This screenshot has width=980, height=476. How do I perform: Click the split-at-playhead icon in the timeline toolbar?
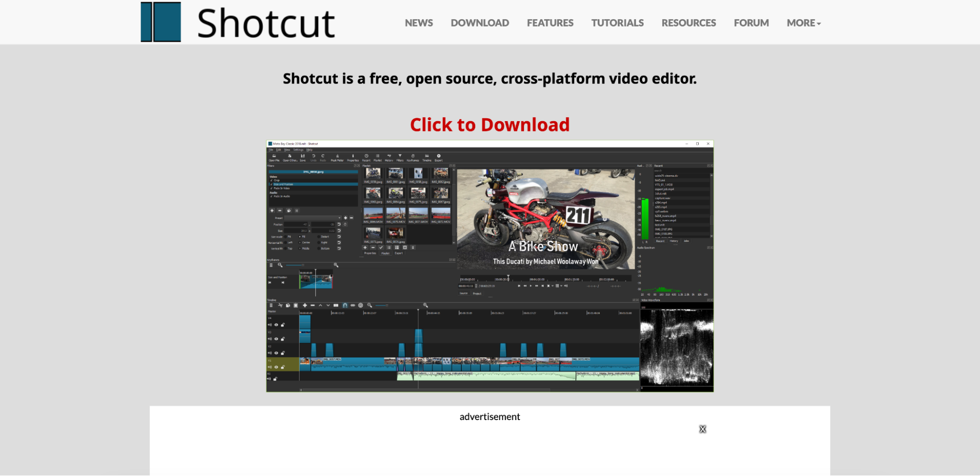[x=336, y=305]
